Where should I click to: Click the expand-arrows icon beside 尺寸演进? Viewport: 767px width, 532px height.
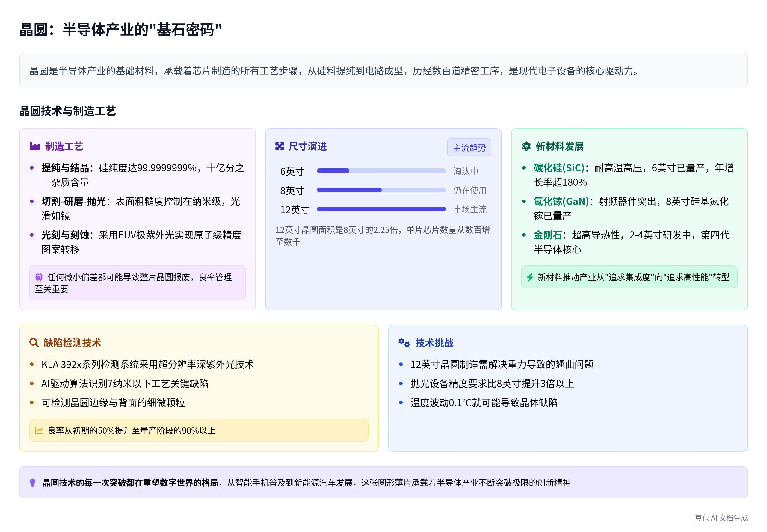(279, 146)
